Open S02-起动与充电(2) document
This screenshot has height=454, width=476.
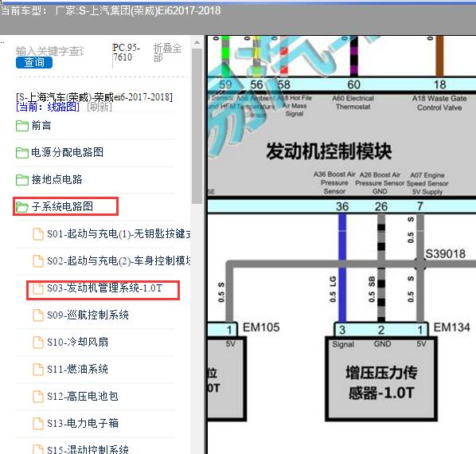coord(119,260)
